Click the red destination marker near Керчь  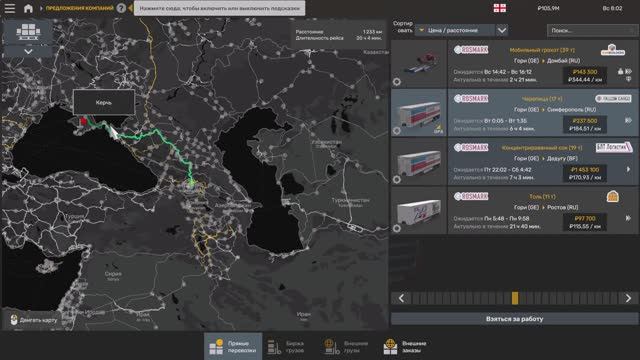point(84,121)
